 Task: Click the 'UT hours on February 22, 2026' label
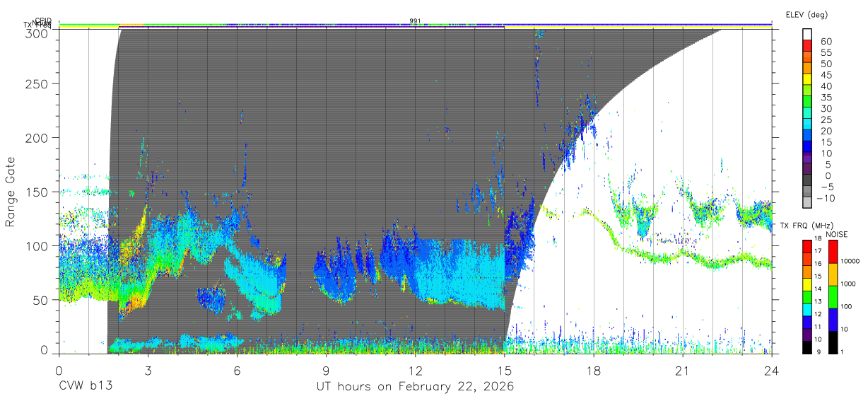[x=415, y=388]
